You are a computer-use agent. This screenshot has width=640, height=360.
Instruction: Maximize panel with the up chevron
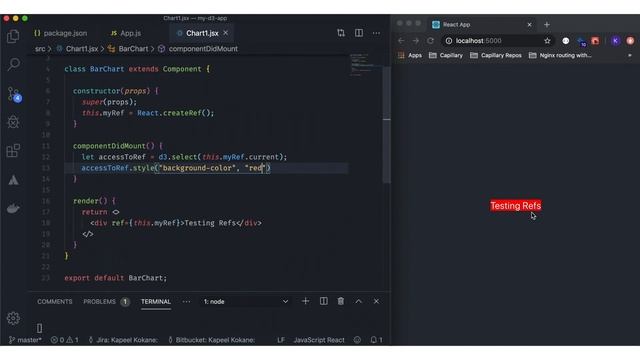click(x=358, y=301)
